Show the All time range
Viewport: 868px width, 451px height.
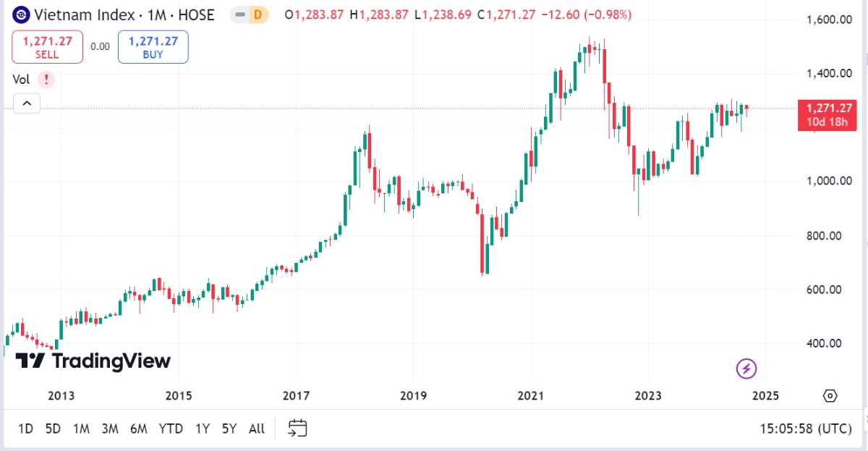coord(257,429)
